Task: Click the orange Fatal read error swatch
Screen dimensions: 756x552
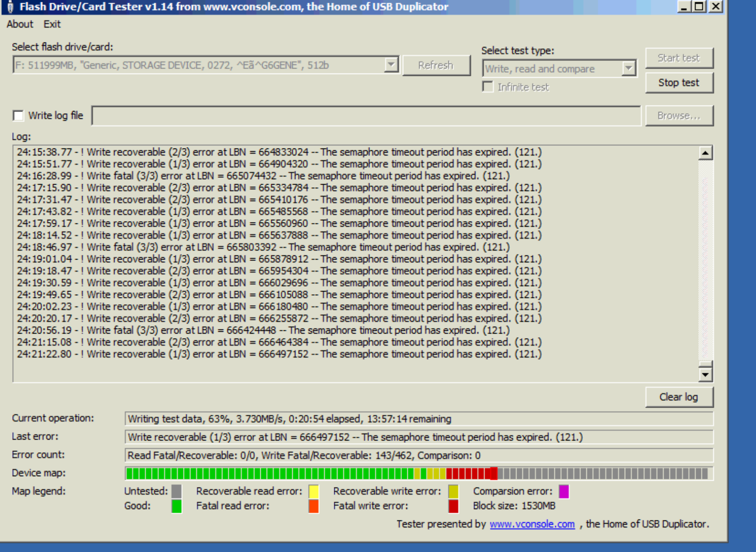Action: point(314,506)
